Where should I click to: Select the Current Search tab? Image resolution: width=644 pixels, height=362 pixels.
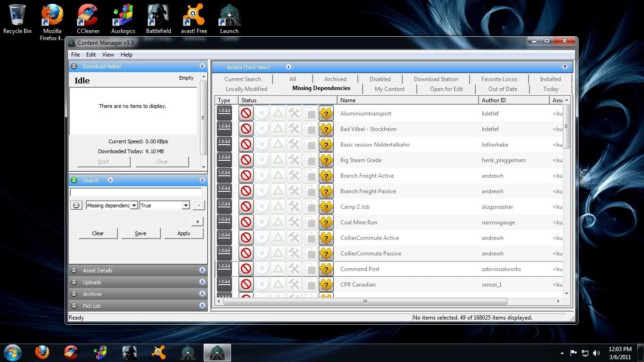(x=243, y=79)
